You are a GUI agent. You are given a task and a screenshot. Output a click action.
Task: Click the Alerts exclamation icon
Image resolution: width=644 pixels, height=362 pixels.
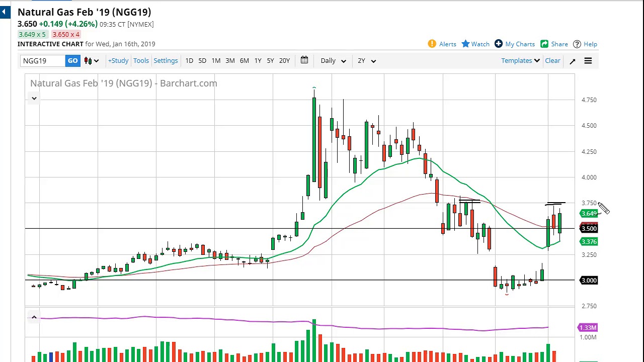(x=432, y=44)
